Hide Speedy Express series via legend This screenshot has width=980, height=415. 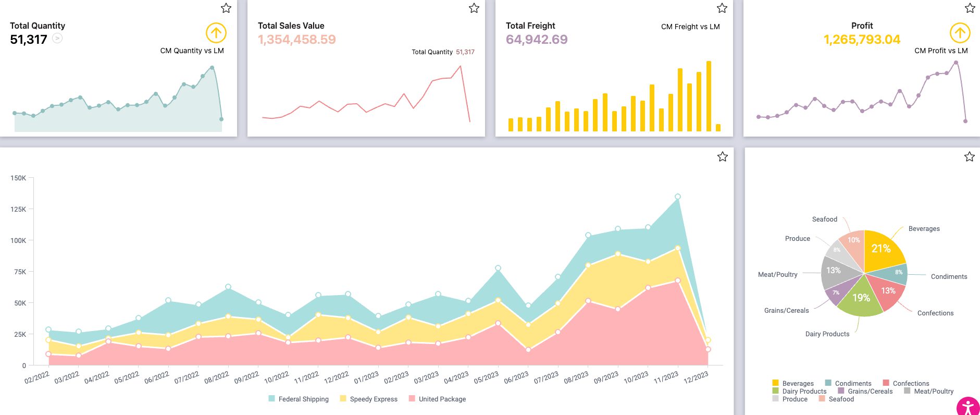coord(369,399)
